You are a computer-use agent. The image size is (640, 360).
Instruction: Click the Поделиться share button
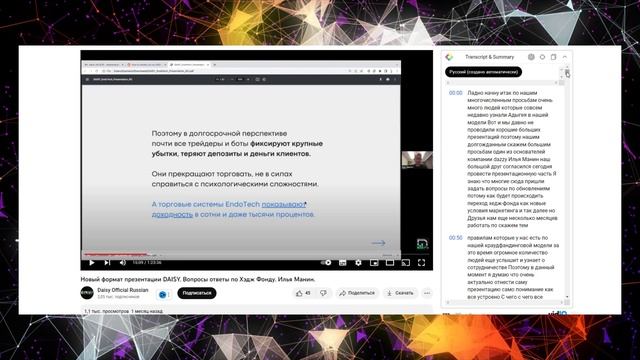357,293
